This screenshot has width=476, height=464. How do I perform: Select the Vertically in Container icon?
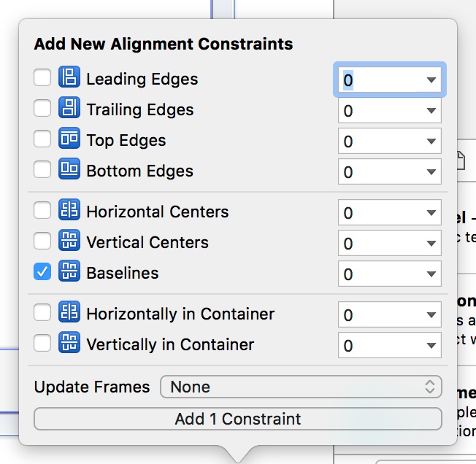point(69,344)
